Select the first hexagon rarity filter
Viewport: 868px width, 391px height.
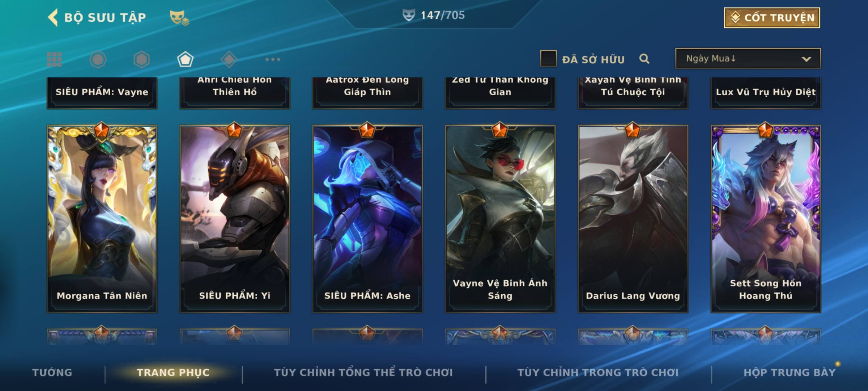[x=98, y=59]
